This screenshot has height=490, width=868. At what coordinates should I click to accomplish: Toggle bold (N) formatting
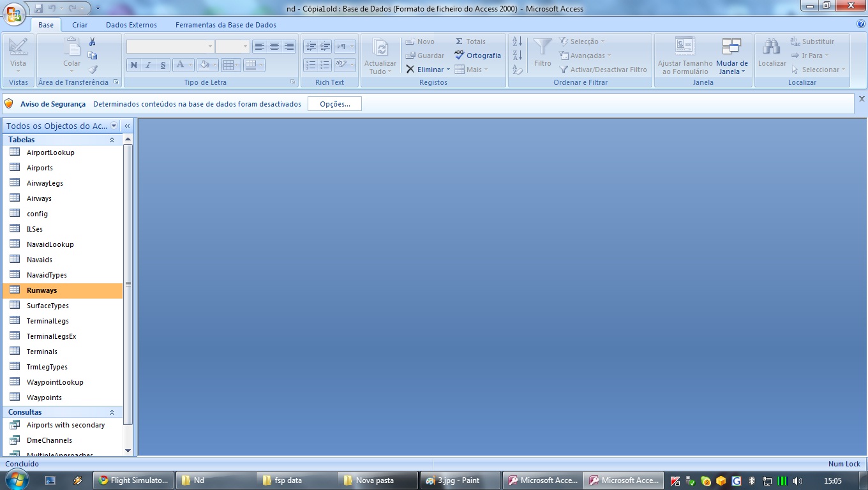click(134, 65)
